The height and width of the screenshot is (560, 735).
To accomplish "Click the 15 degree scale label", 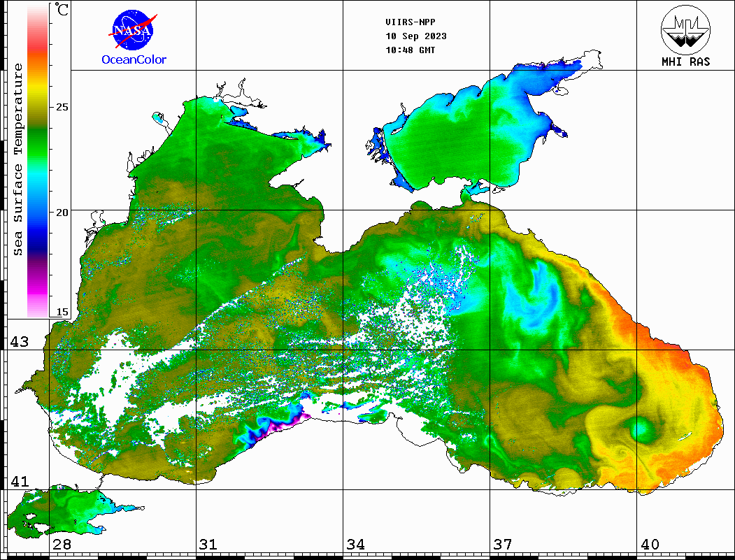I will coord(62,312).
